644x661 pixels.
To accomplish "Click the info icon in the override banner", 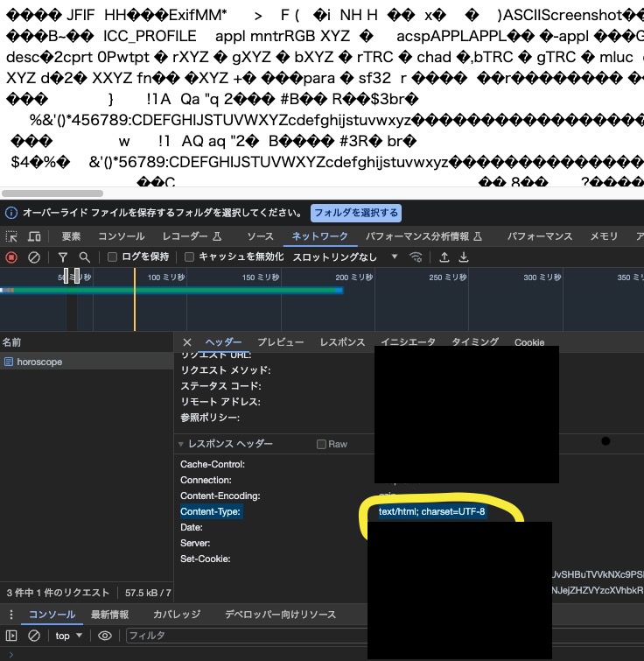I will point(11,213).
